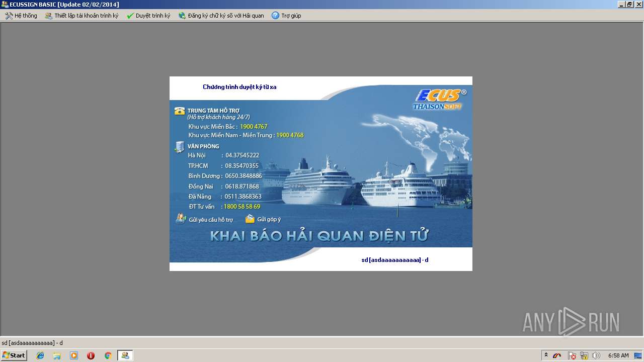Launch Internet Explorer from the taskbar
Viewport: 644px width, 362px height.
pos(40,355)
